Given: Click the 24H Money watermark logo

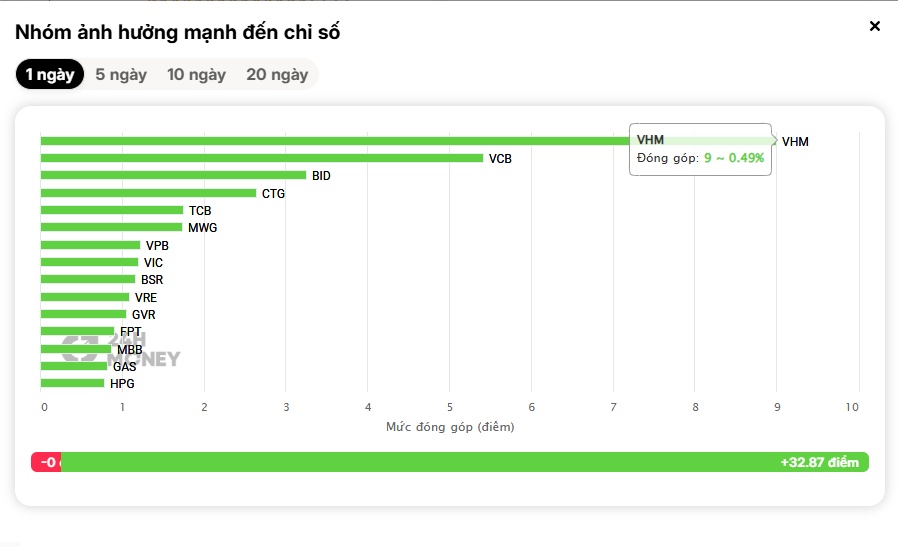Looking at the screenshot, I should [121, 349].
